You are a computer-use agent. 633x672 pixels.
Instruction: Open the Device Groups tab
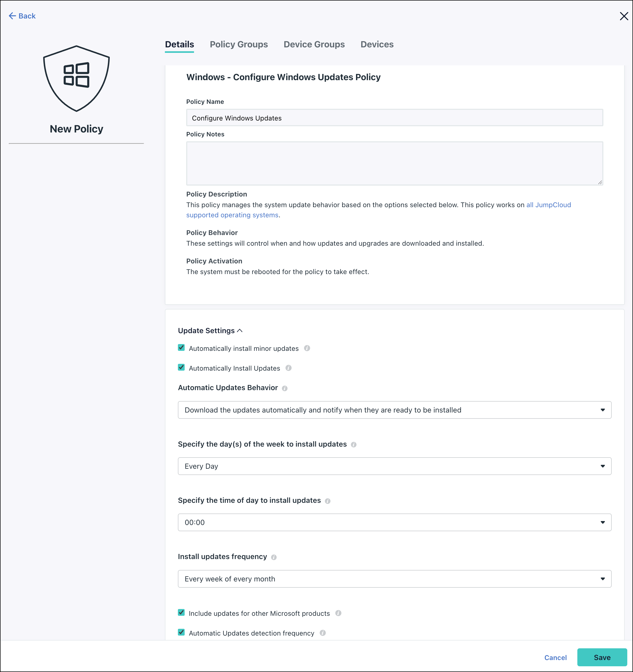click(314, 44)
